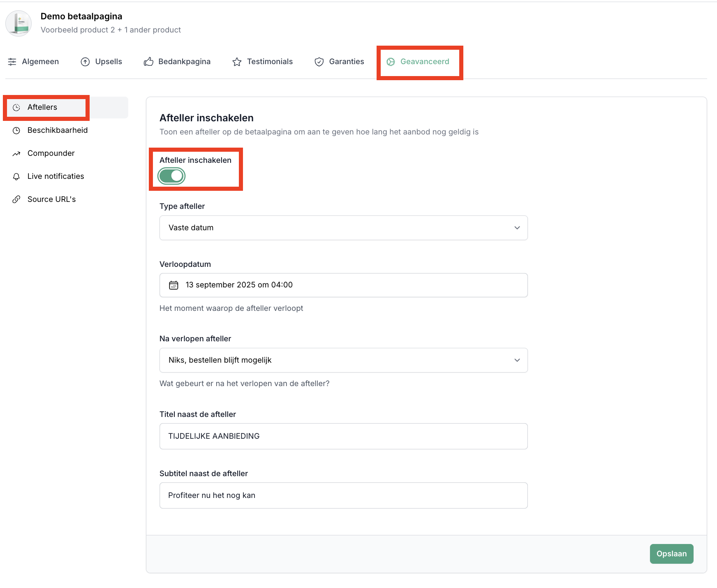Click the gear icon next to Geavanceerd
Image resolution: width=717 pixels, height=588 pixels.
click(x=391, y=62)
